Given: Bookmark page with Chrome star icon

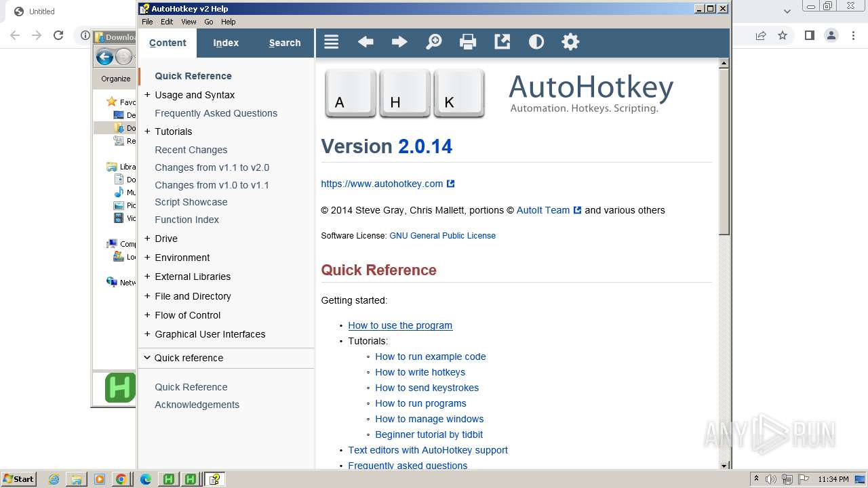Looking at the screenshot, I should [783, 35].
